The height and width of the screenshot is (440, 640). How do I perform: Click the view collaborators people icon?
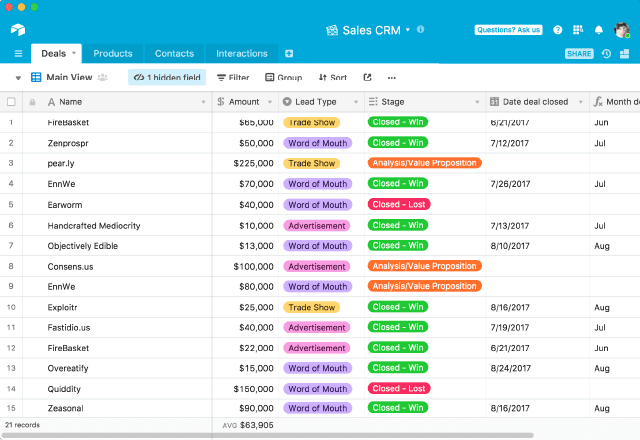point(103,77)
